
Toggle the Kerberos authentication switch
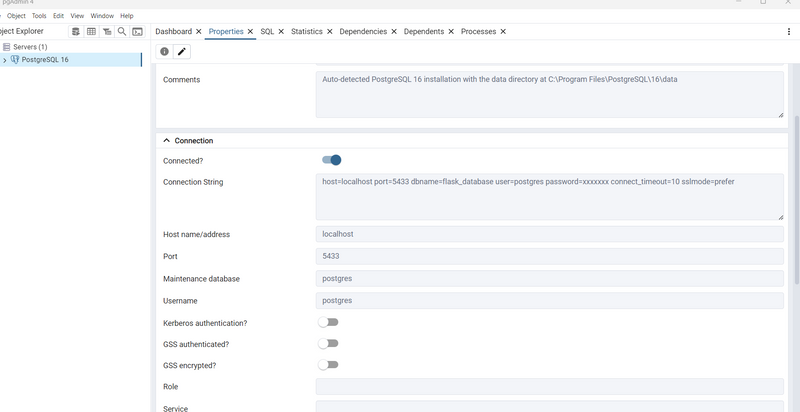328,322
